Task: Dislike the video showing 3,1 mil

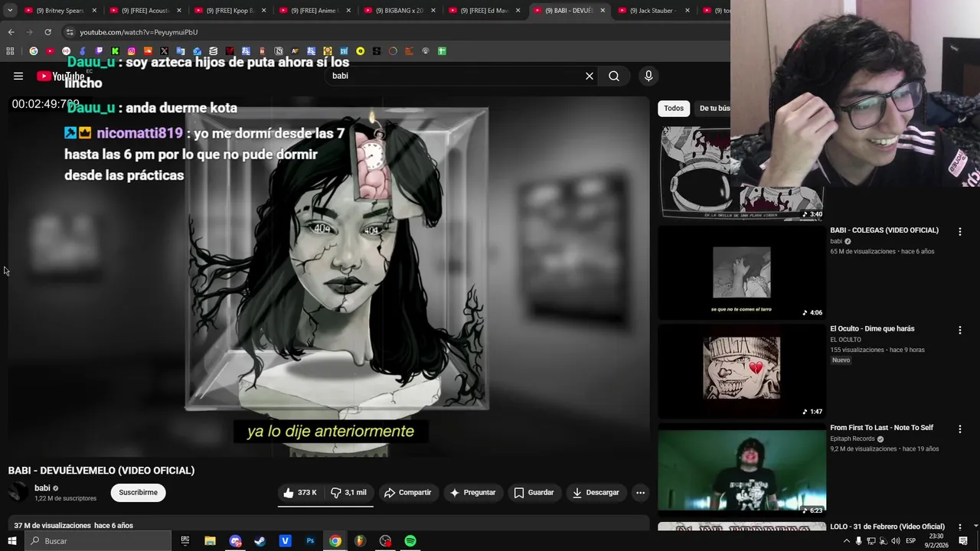Action: click(348, 493)
